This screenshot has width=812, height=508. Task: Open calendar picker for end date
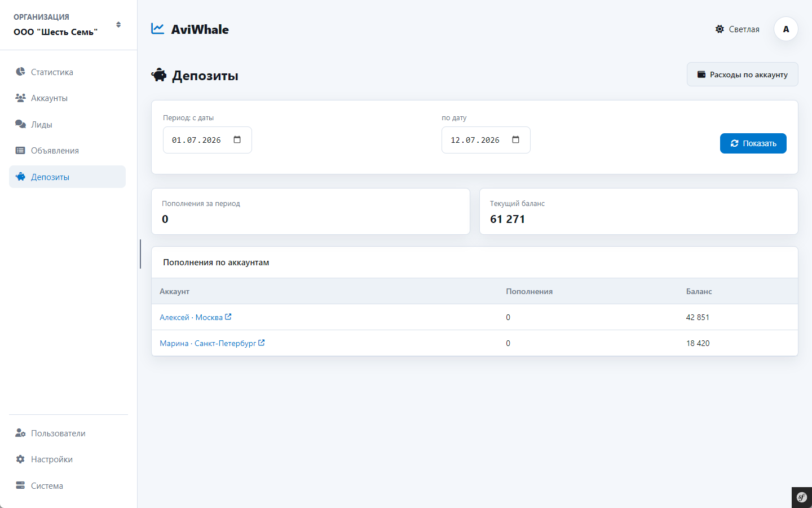tap(516, 139)
